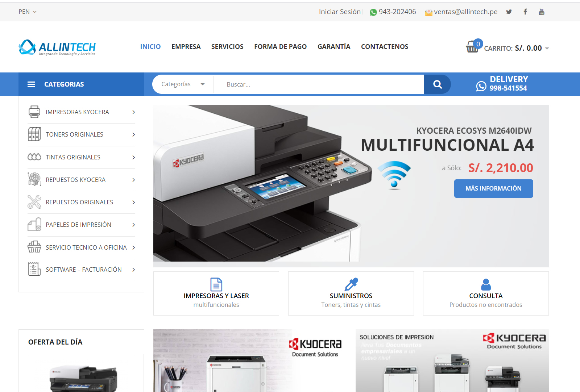Click the IMPRESORAS Y LASER heading

tap(216, 296)
